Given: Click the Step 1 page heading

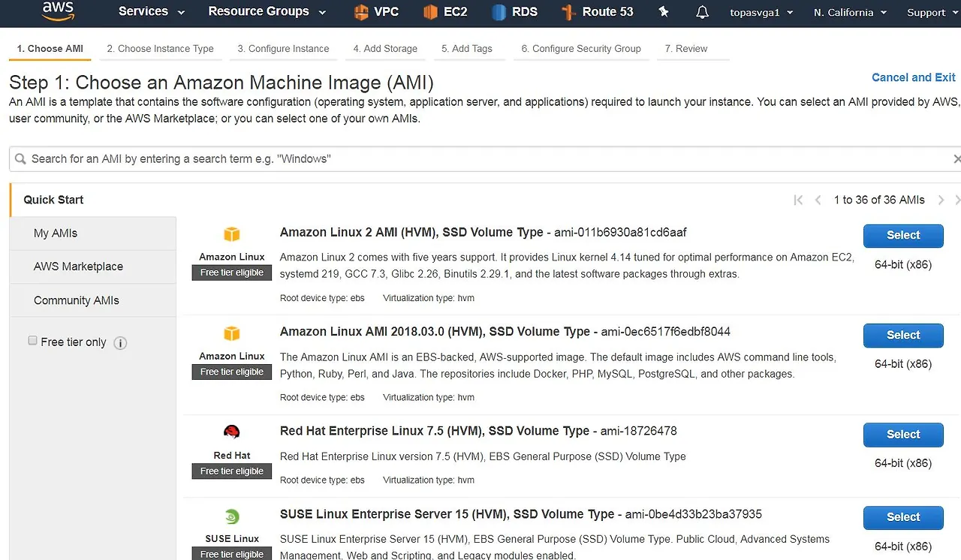Looking at the screenshot, I should tap(221, 83).
